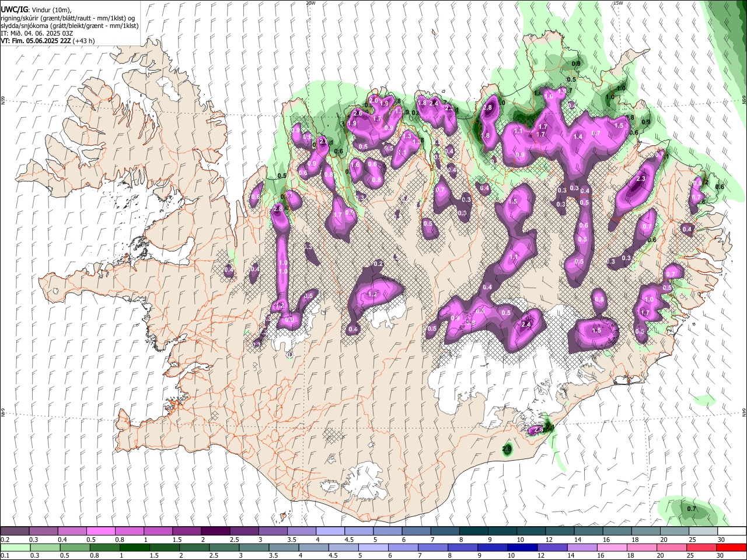Click the '0.7' value in the offshore green patch
Screen dimensions: 747x560
(692, 509)
